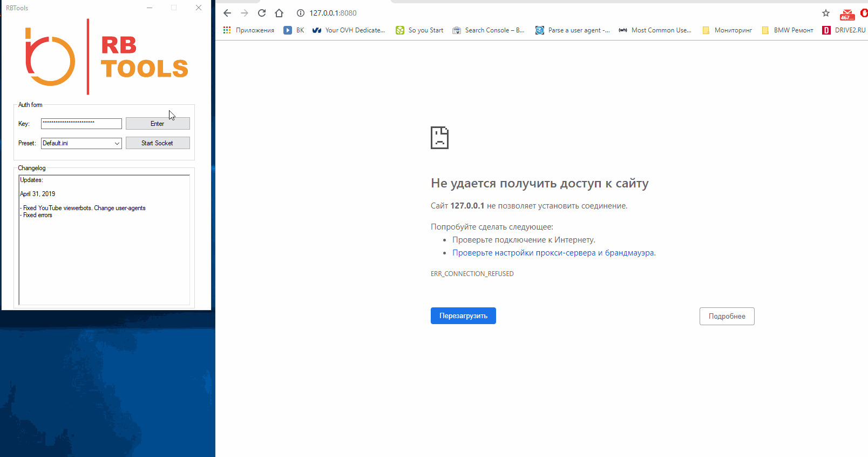Click the browser back arrow
The height and width of the screenshot is (457, 868).
[x=227, y=13]
